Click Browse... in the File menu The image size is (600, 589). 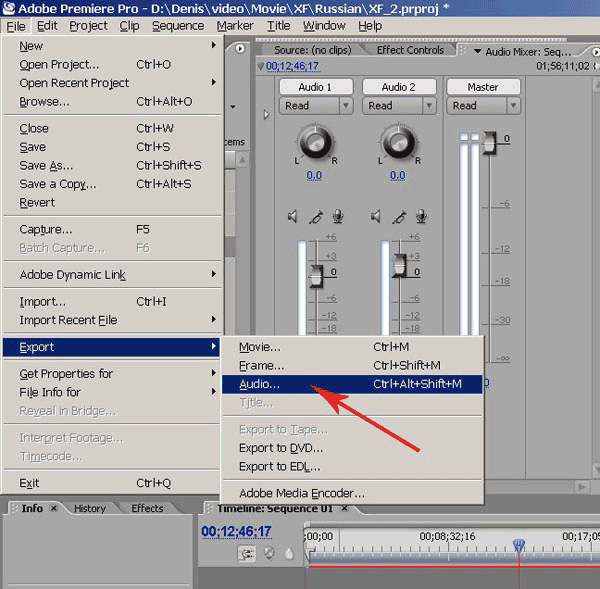pyautogui.click(x=113, y=102)
